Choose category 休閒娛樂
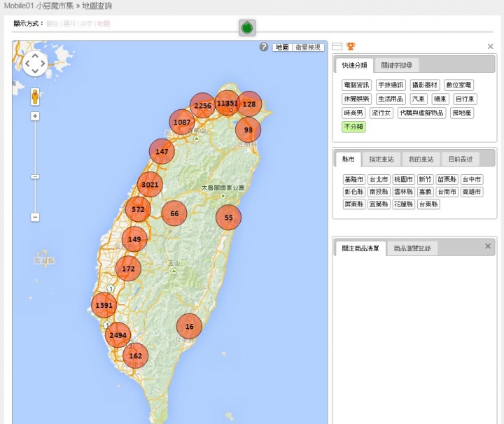 click(x=356, y=99)
